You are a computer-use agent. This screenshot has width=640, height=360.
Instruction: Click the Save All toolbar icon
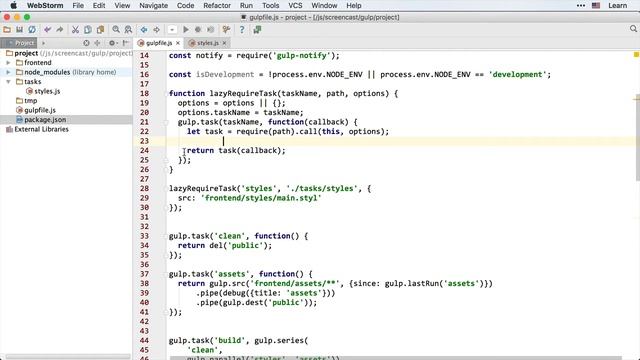19,29
